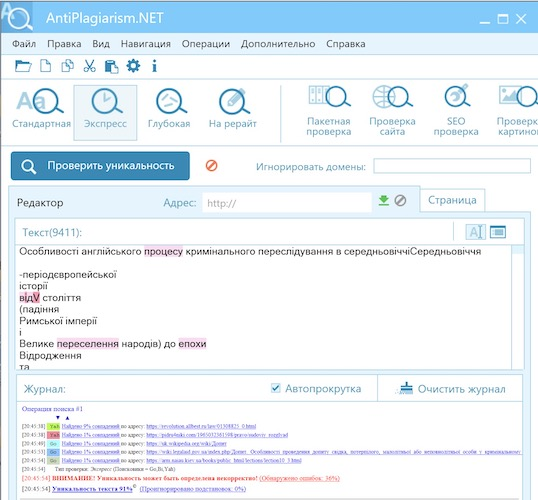
Task: Toggle the Автопрокрутка checkbox
Action: point(275,388)
